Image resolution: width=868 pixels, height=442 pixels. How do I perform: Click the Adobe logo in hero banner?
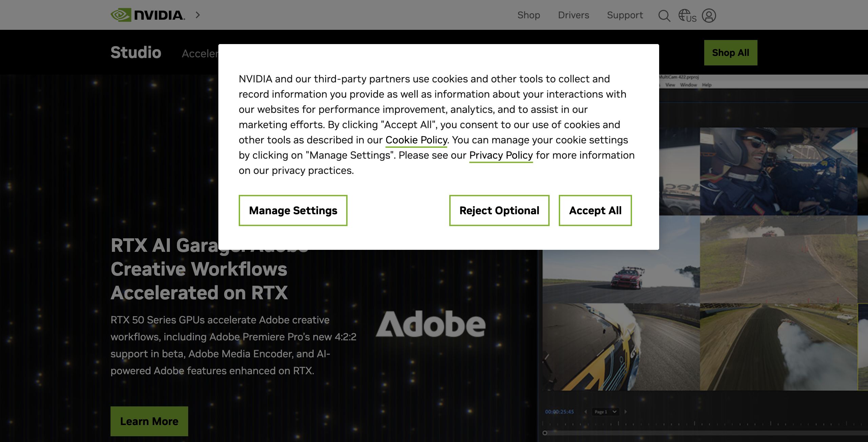[x=431, y=324]
